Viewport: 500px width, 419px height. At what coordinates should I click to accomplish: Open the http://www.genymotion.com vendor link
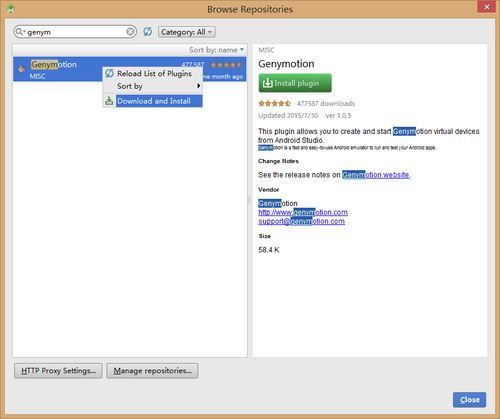tap(303, 212)
